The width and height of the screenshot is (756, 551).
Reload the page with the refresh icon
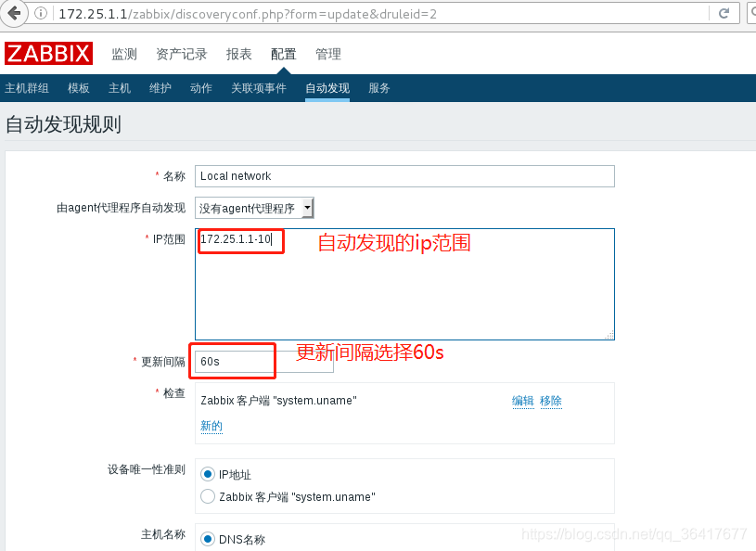tap(724, 14)
